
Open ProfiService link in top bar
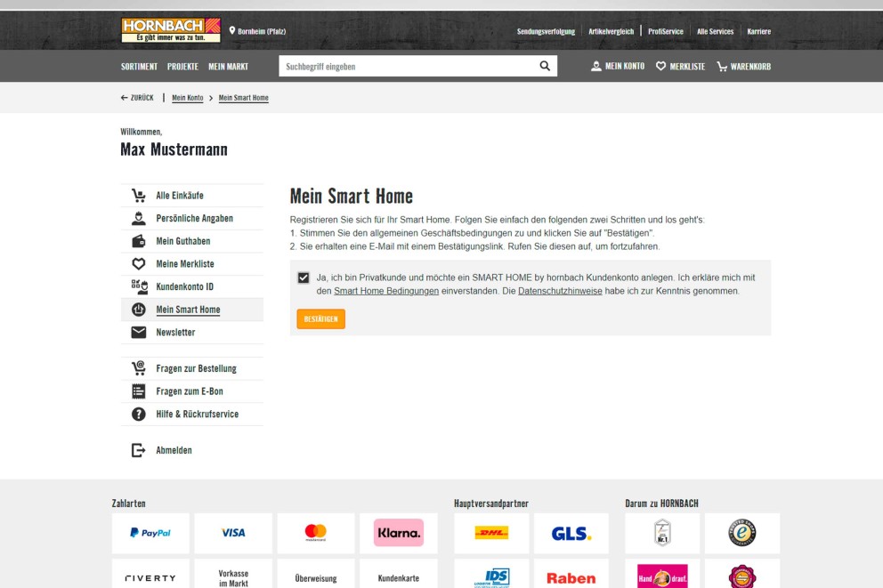tap(666, 31)
